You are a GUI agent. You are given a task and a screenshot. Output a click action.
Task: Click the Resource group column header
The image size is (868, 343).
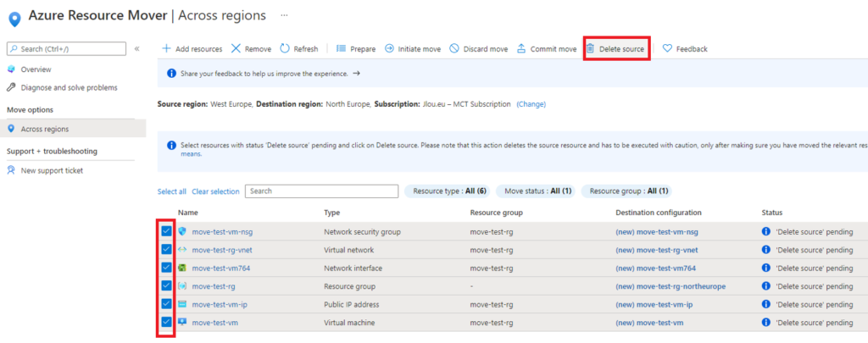[x=496, y=213]
